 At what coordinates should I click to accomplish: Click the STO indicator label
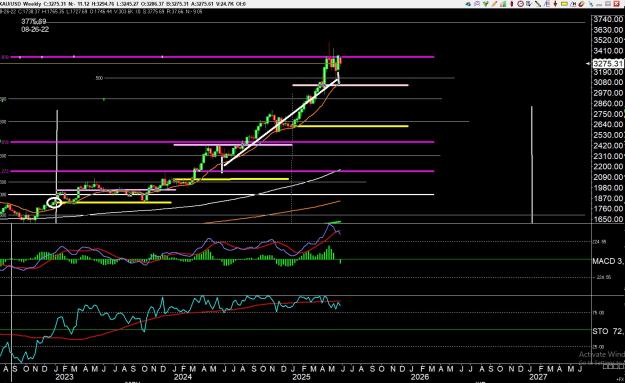(608, 331)
